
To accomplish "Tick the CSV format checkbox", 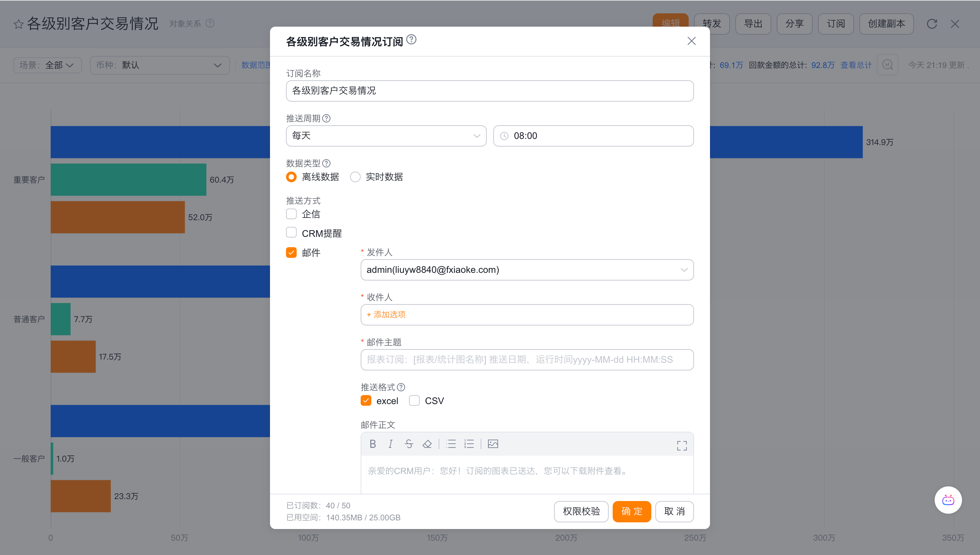I will 414,401.
